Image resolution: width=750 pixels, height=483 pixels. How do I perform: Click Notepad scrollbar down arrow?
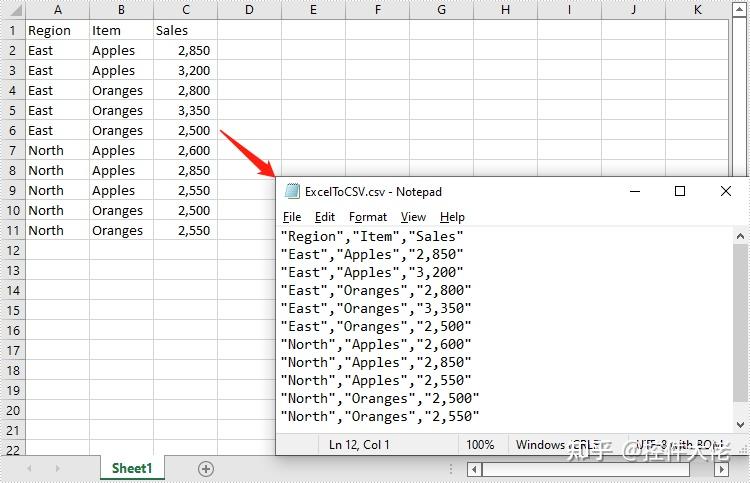[x=740, y=425]
